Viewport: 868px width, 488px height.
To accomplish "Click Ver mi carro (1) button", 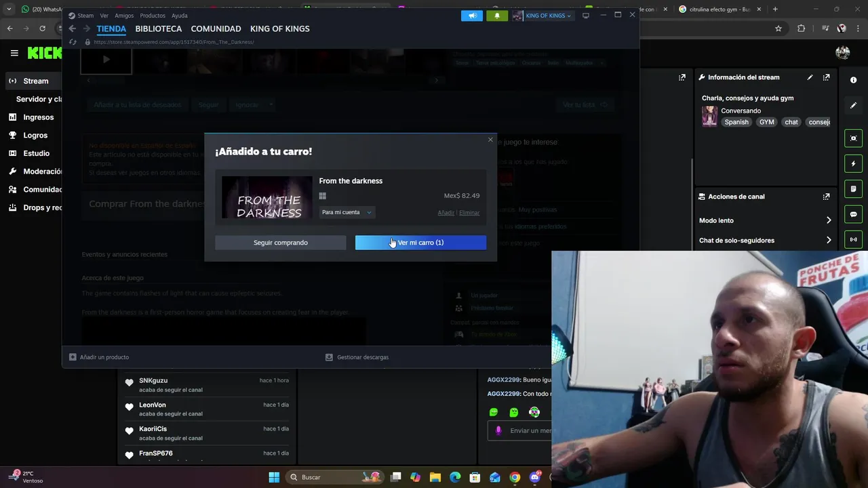I will point(420,243).
